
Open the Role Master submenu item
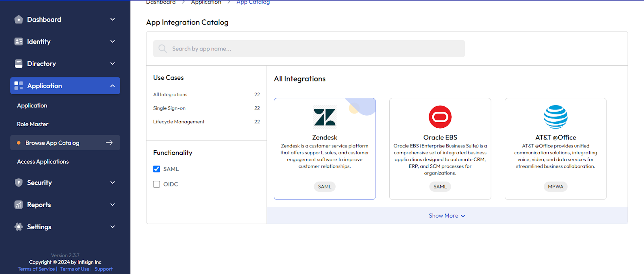pyautogui.click(x=33, y=124)
